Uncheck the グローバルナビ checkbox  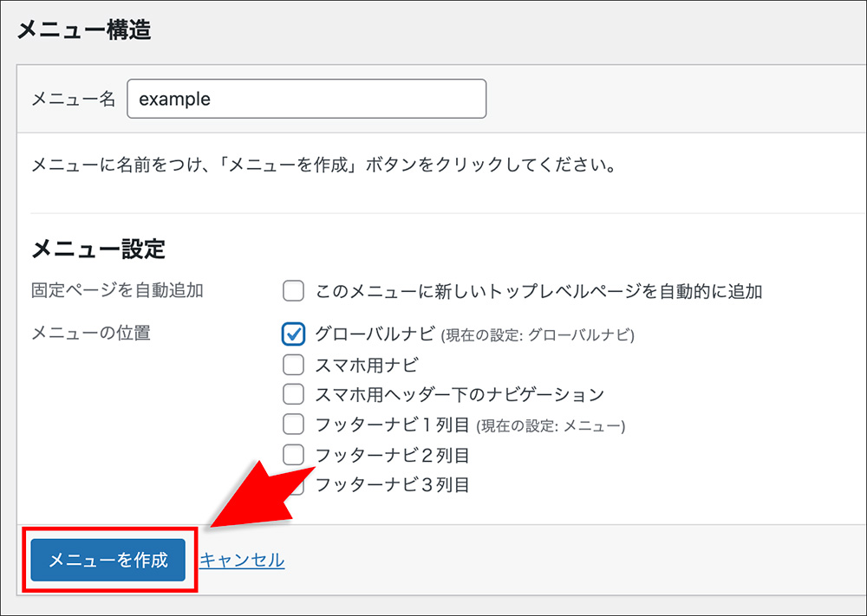click(x=294, y=334)
